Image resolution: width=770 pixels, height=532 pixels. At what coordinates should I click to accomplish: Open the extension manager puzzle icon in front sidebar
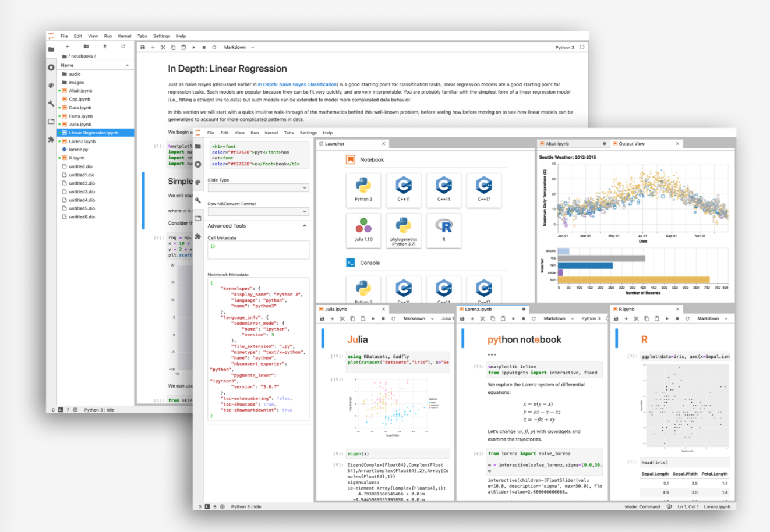click(198, 237)
